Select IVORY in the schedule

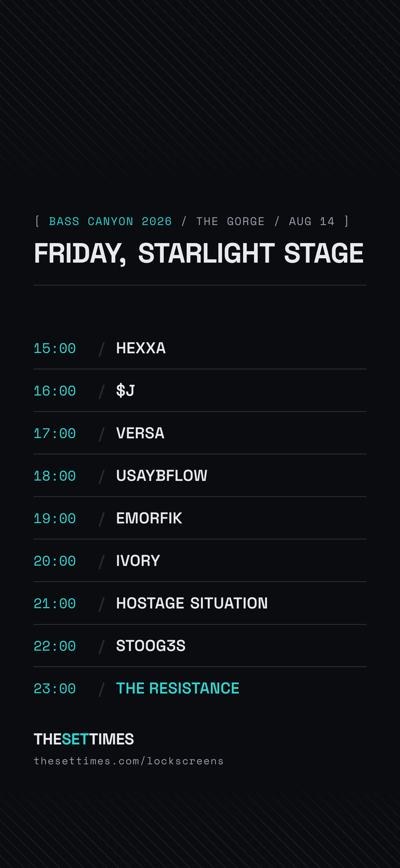click(138, 560)
